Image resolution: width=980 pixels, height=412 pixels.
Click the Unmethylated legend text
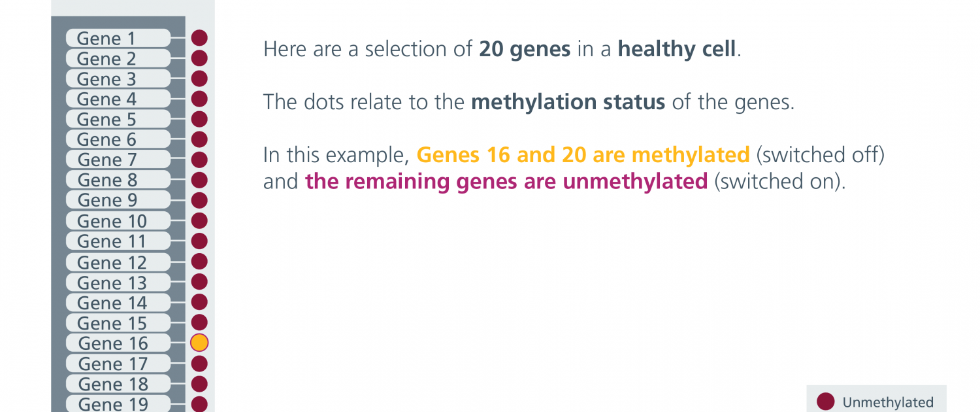point(888,403)
